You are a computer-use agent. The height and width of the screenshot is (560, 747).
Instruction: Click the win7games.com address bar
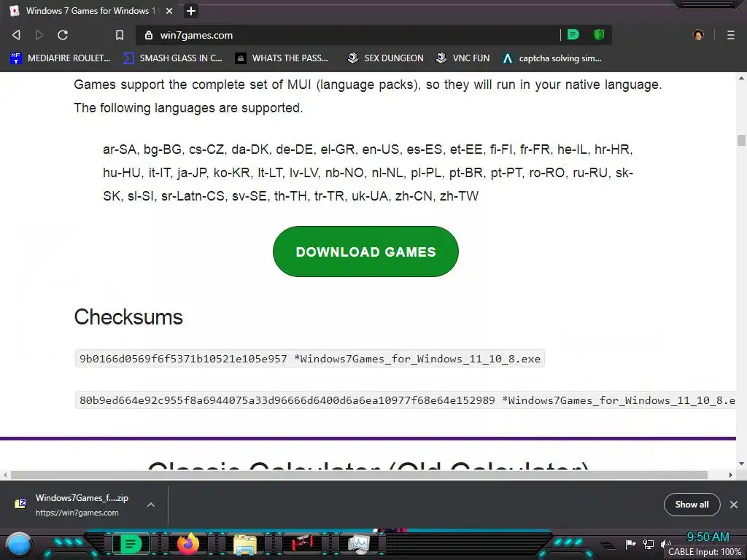pos(348,35)
